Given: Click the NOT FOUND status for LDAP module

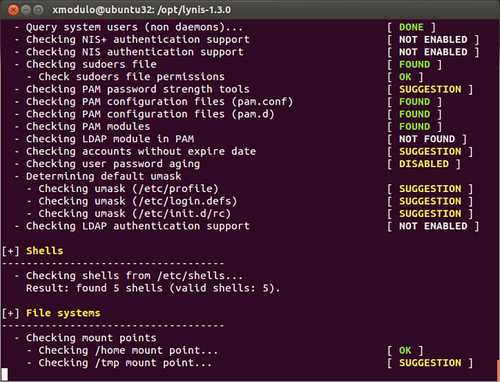Looking at the screenshot, I should [x=427, y=139].
